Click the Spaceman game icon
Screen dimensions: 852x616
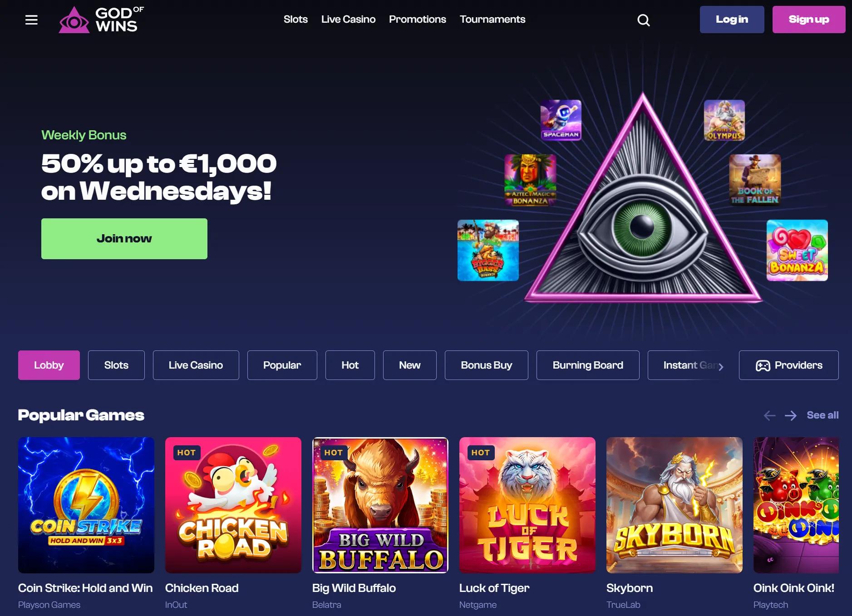tap(561, 120)
